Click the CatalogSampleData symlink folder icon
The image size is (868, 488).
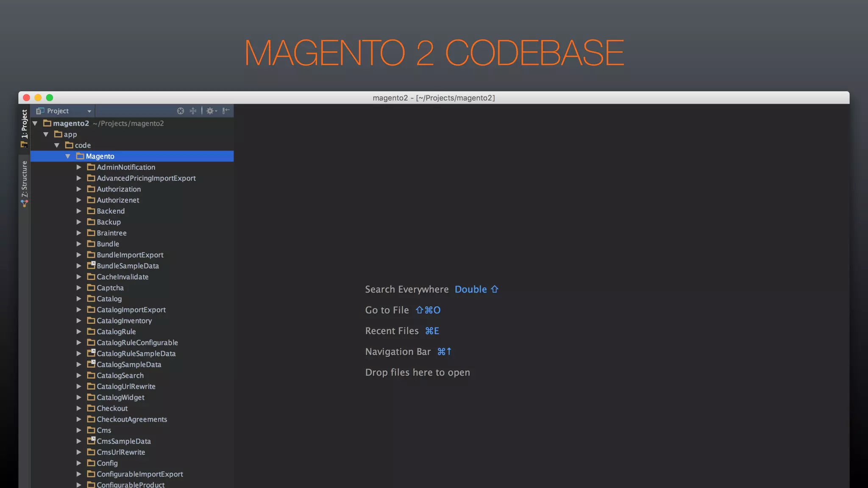(91, 364)
